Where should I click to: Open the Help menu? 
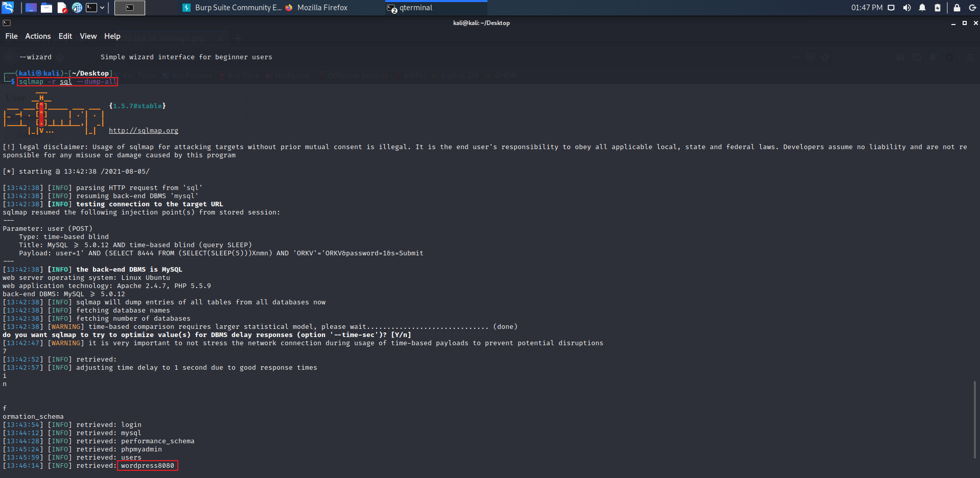[x=112, y=36]
